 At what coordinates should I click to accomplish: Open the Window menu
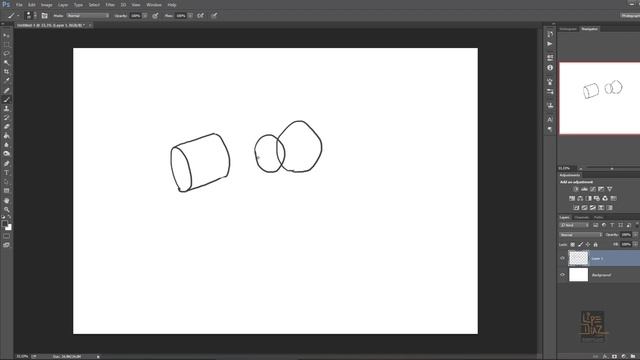point(154,5)
